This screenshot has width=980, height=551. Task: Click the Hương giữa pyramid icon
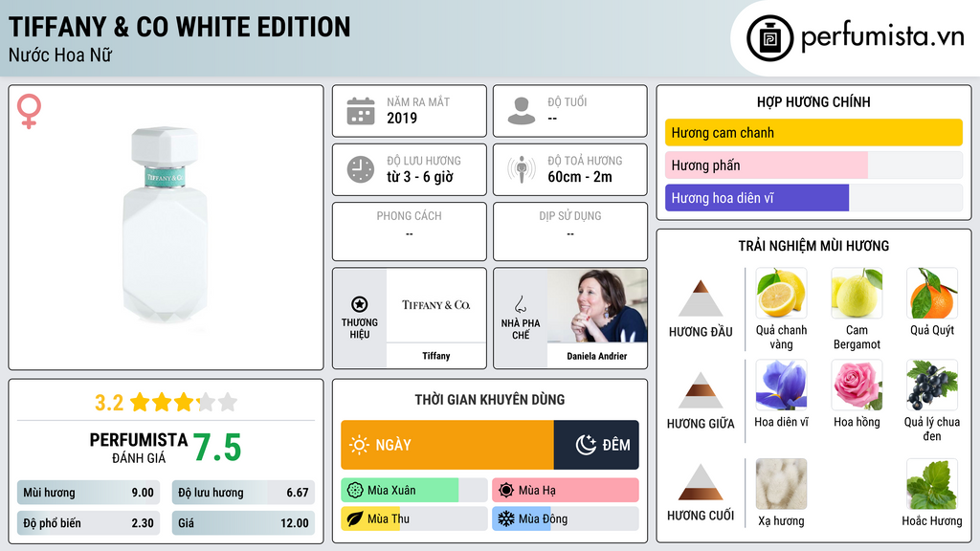coord(701,390)
